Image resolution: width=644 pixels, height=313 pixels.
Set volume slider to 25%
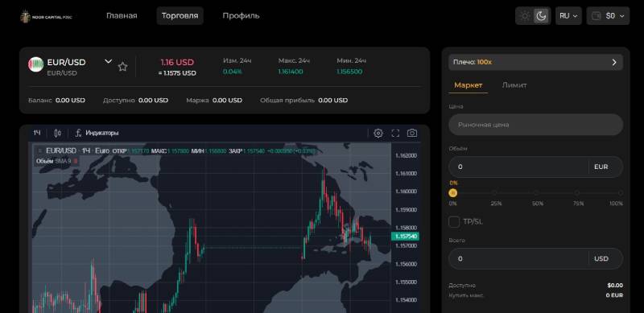click(495, 192)
